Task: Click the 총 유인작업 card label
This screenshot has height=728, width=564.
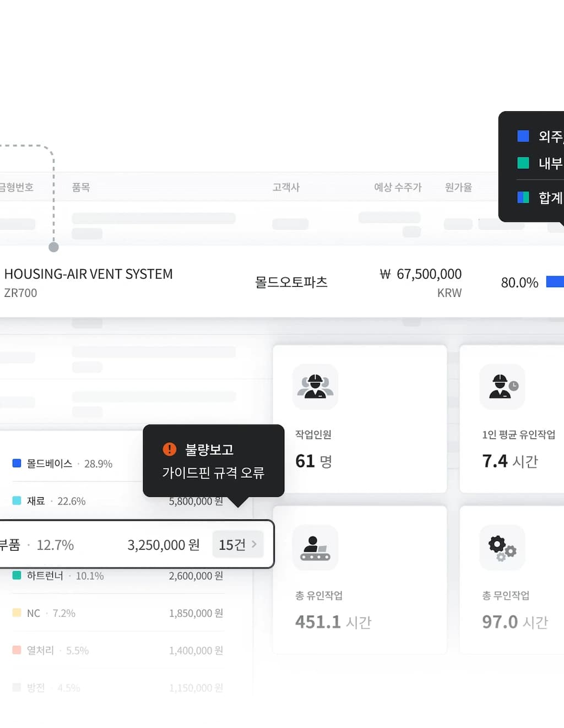Action: (319, 595)
